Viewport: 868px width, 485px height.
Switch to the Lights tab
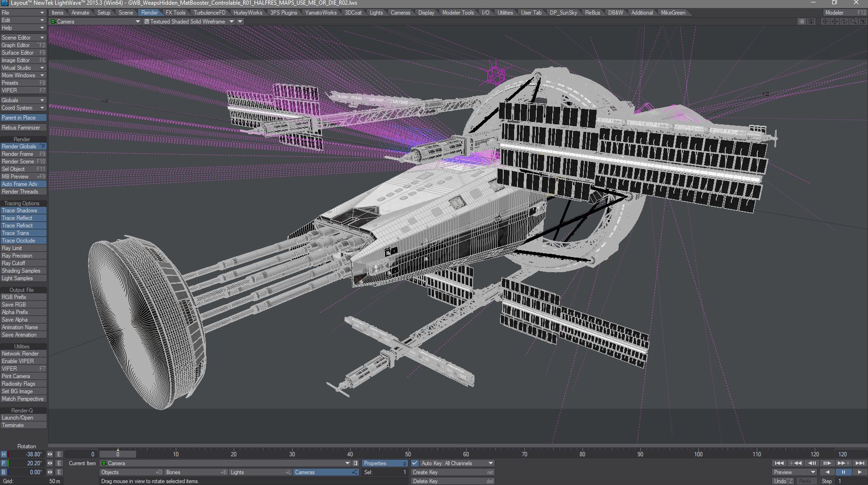[376, 13]
